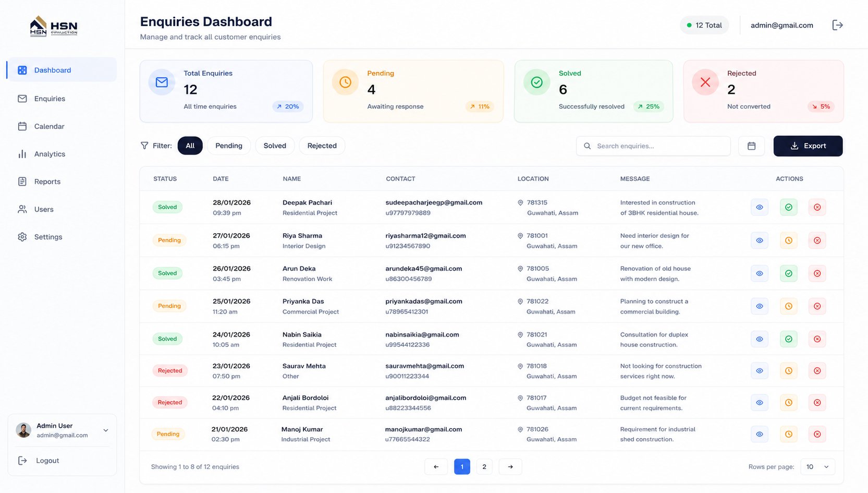Go to previous page arrow
Screen dimensions: 868x493
[436, 467]
